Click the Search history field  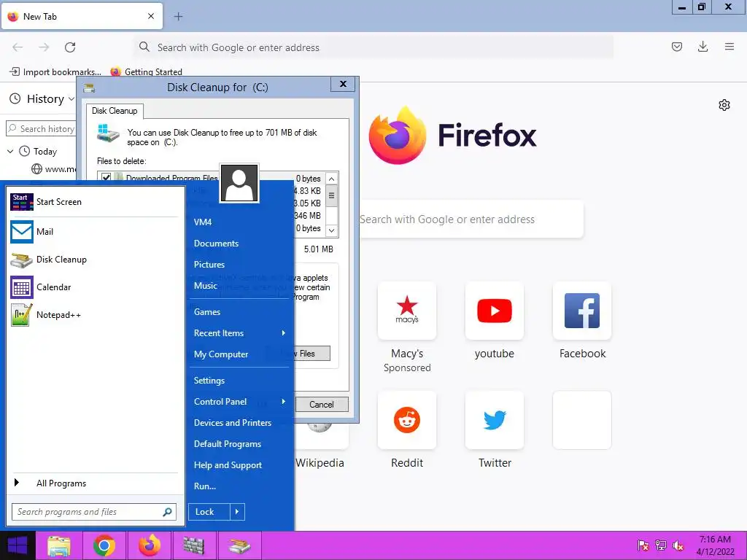(x=41, y=128)
